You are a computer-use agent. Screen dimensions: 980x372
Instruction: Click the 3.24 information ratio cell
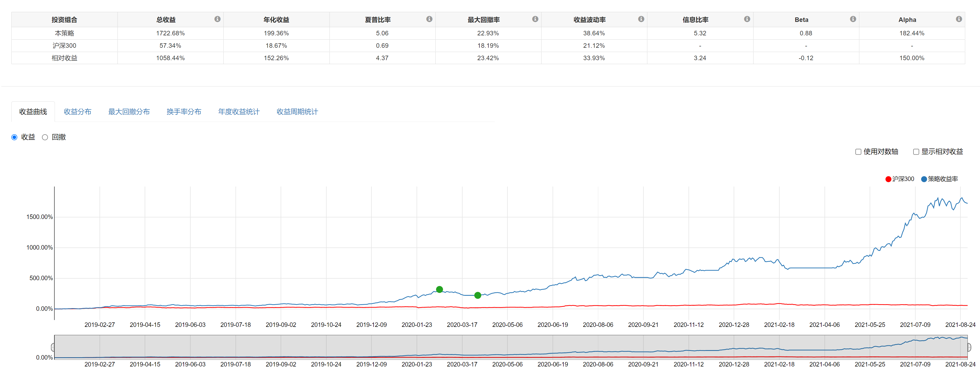700,58
